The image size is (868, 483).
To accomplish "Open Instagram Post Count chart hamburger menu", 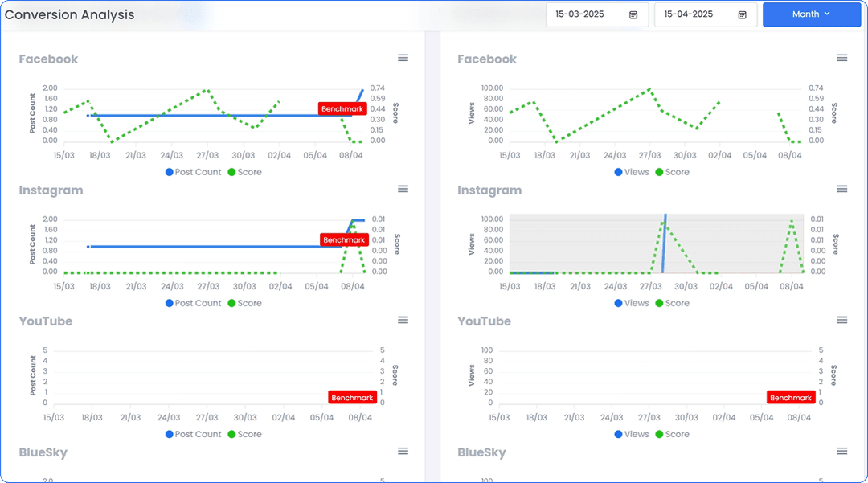I will tap(403, 189).
